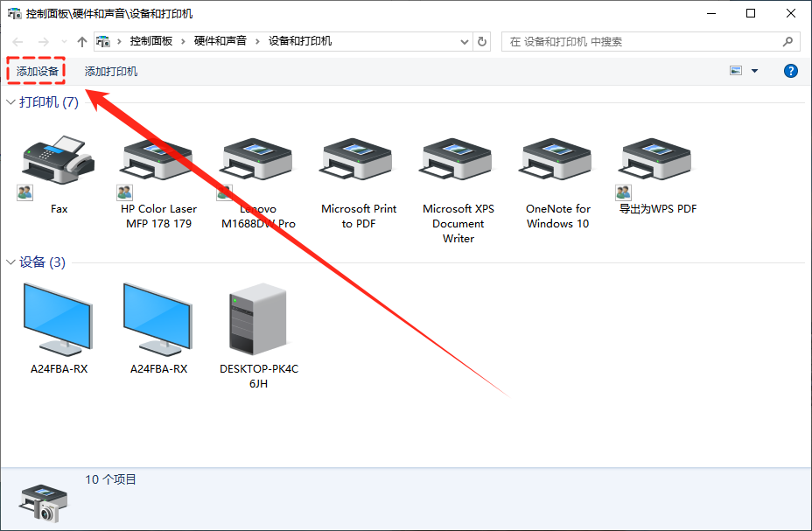Screen dimensions: 812x531
Task: Click the search magnifier icon
Action: pyautogui.click(x=787, y=41)
